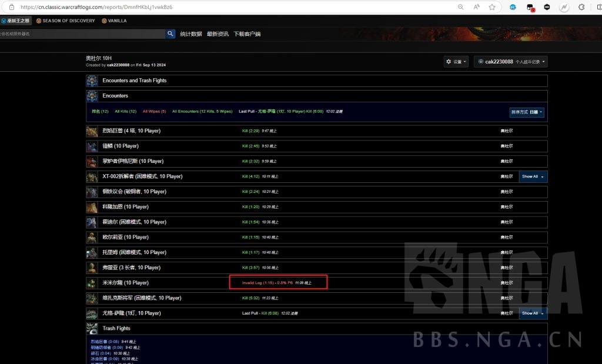The image size is (602, 364).
Task: Show All Encounters (12 Kills, 5 Wipes)
Action: coord(202,111)
